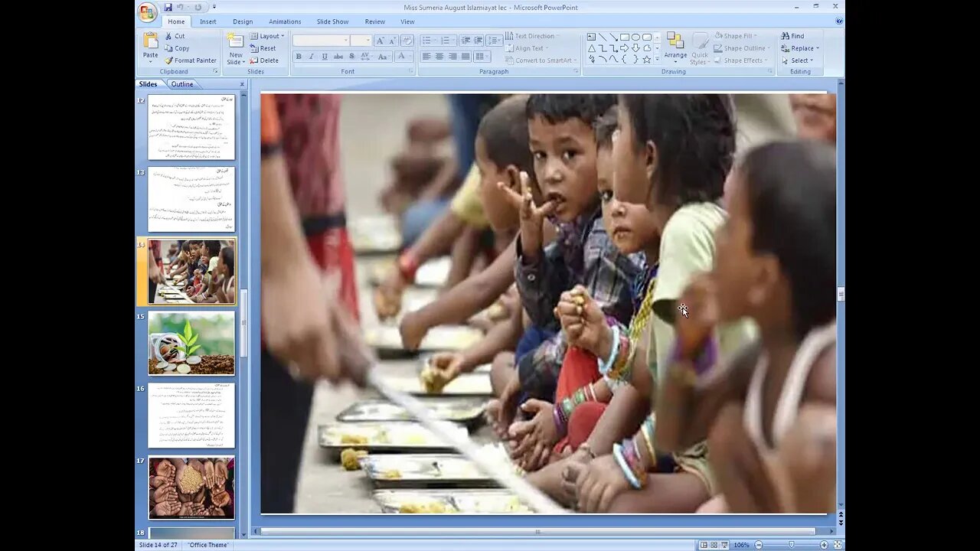This screenshot has width=980, height=551.
Task: Click the Office button logo
Action: pyautogui.click(x=147, y=11)
